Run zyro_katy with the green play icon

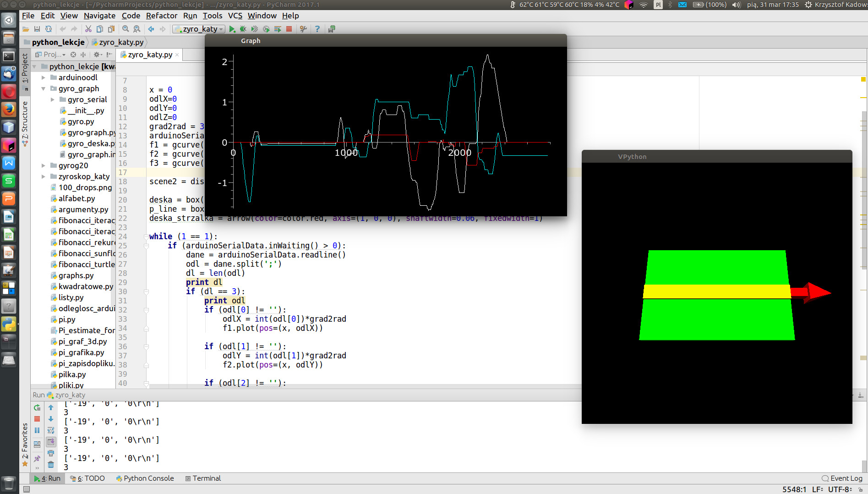232,29
